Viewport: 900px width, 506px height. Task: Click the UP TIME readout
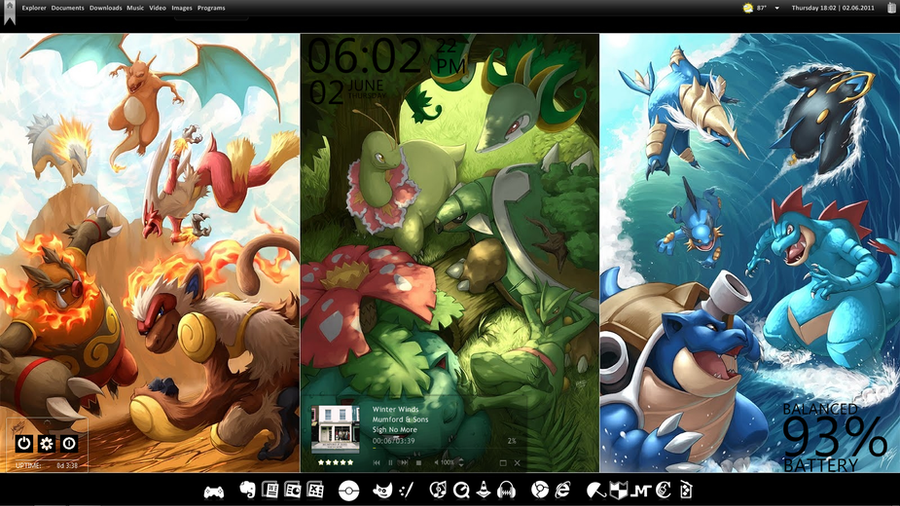click(46, 465)
